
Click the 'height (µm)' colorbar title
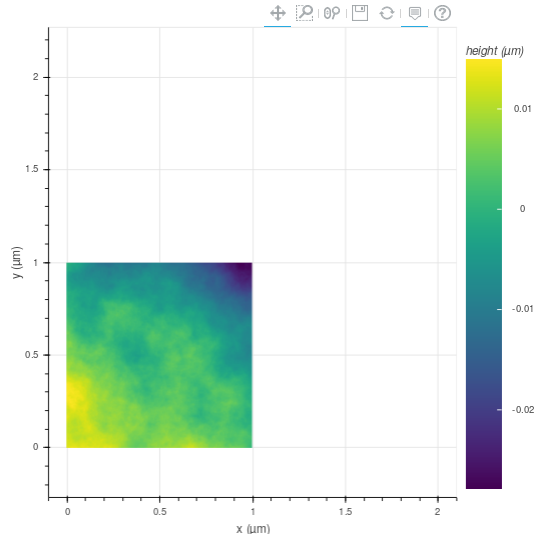494,51
